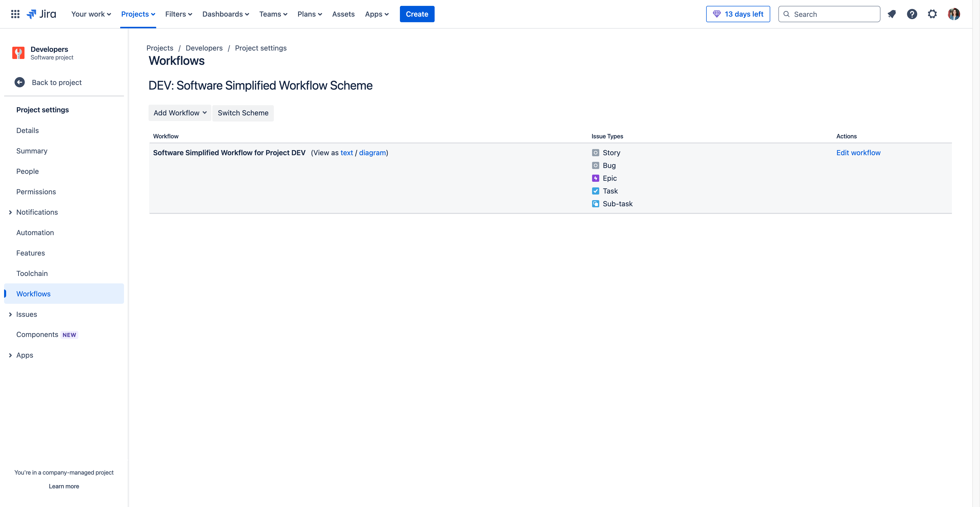Click the Story issue type icon
The width and height of the screenshot is (980, 507).
tap(595, 153)
